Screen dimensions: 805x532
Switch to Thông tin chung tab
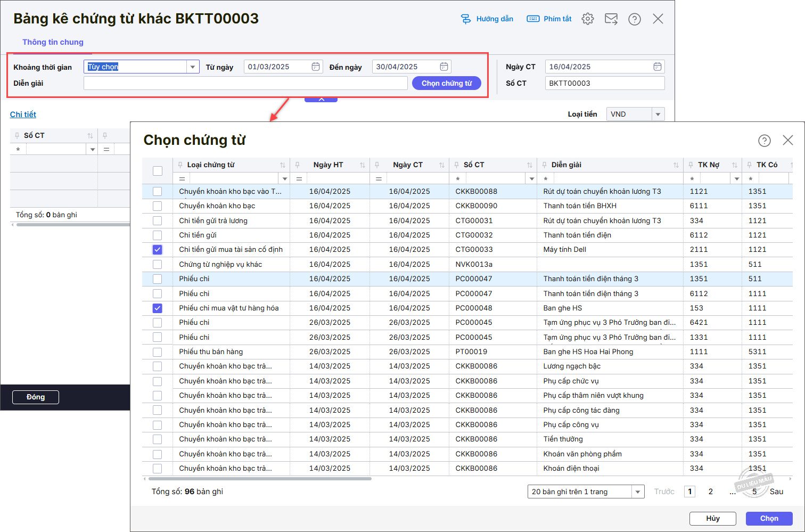tap(53, 42)
